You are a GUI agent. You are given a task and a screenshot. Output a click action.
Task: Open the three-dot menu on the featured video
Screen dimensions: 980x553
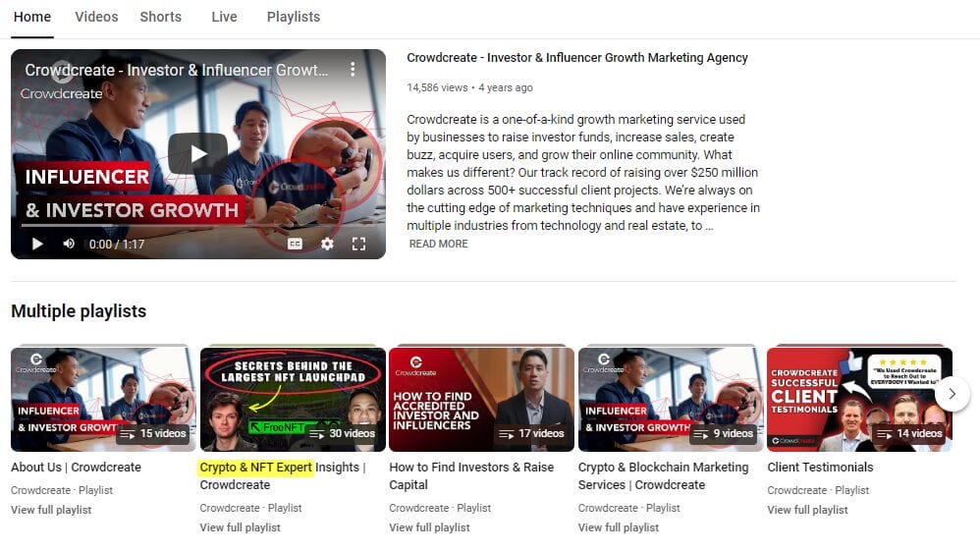[x=353, y=69]
